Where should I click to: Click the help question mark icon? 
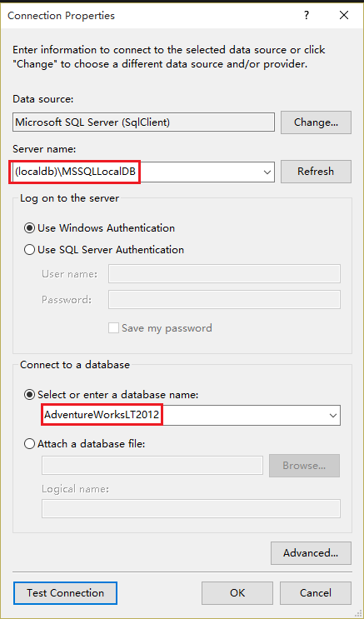coord(306,16)
